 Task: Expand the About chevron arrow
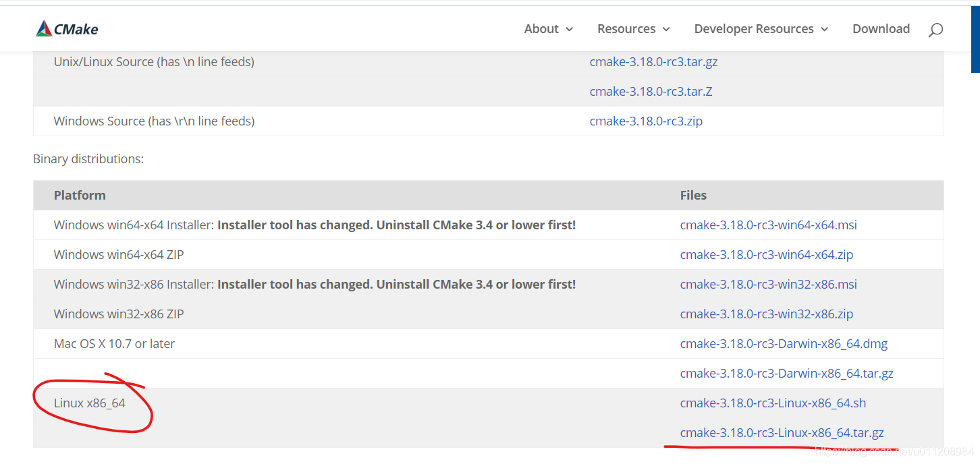coord(569,30)
